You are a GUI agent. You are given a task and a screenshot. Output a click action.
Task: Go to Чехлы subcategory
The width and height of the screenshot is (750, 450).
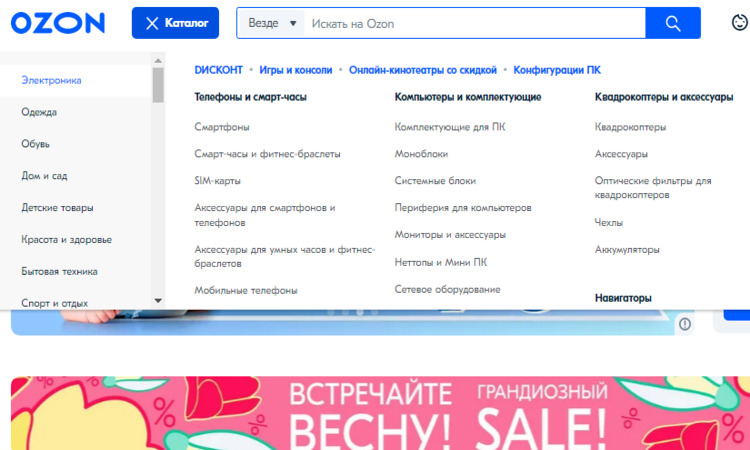tap(609, 222)
